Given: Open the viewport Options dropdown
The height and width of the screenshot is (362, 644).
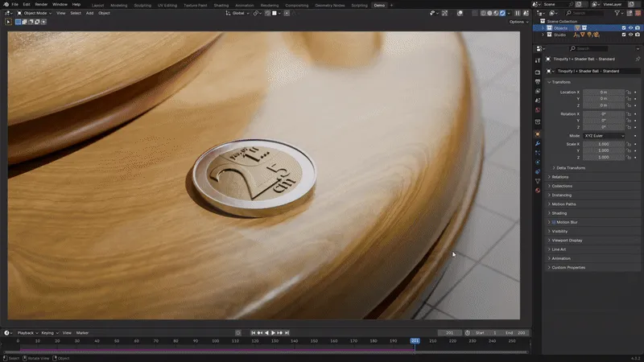Looking at the screenshot, I should [518, 22].
